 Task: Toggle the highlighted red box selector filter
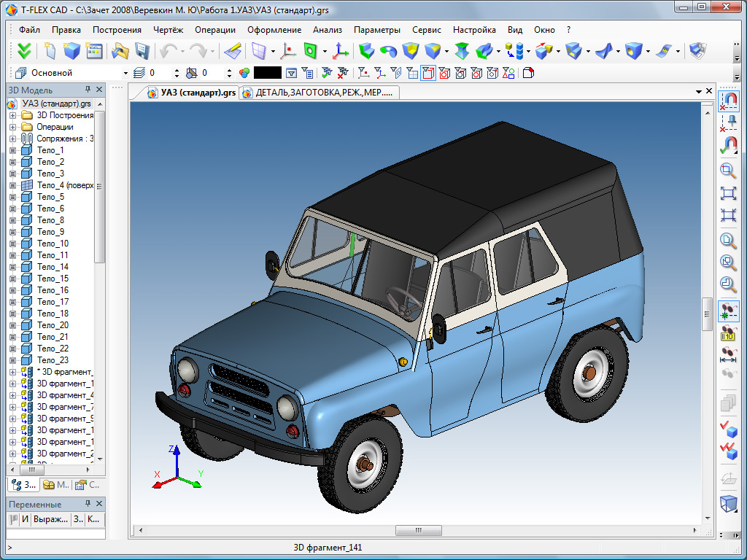(428, 74)
